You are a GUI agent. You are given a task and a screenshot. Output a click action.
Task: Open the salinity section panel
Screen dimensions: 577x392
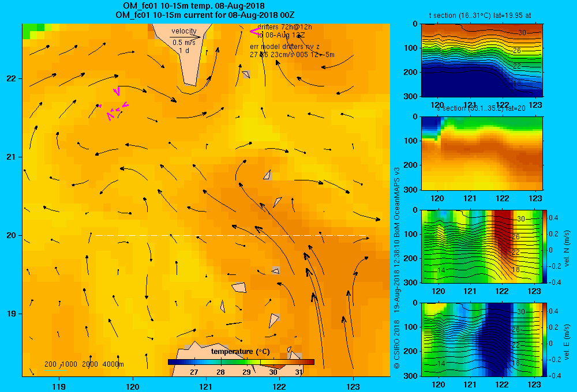coord(482,153)
